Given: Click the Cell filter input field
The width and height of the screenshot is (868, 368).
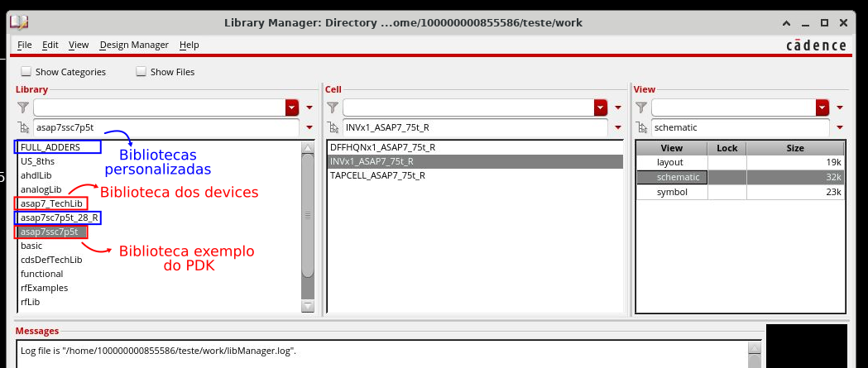Looking at the screenshot, I should (468, 108).
